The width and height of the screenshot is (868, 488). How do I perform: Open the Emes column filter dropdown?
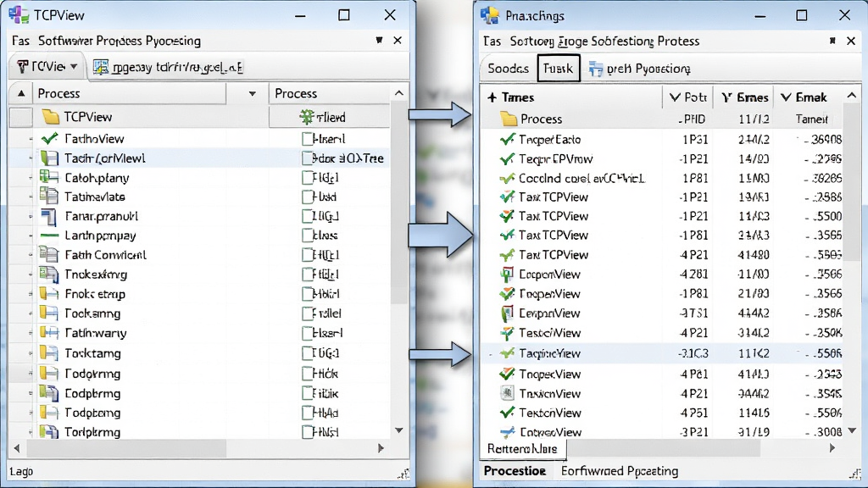pyautogui.click(x=726, y=98)
